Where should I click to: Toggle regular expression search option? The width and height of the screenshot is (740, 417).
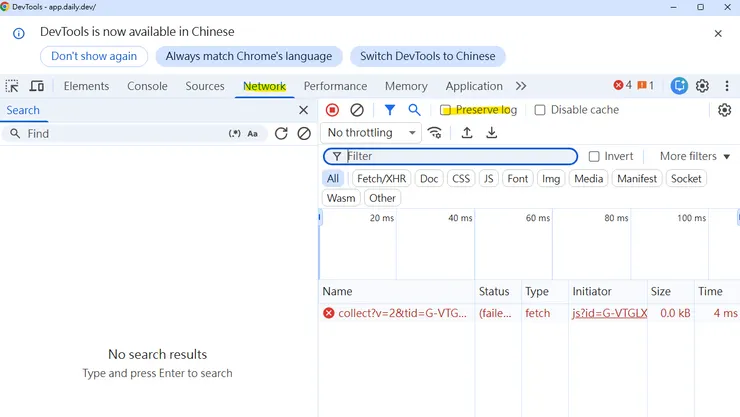235,133
